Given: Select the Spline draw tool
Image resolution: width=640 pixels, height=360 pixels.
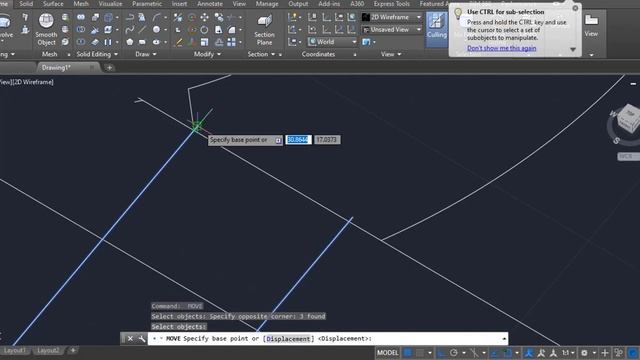Looking at the screenshot, I should (x=130, y=29).
